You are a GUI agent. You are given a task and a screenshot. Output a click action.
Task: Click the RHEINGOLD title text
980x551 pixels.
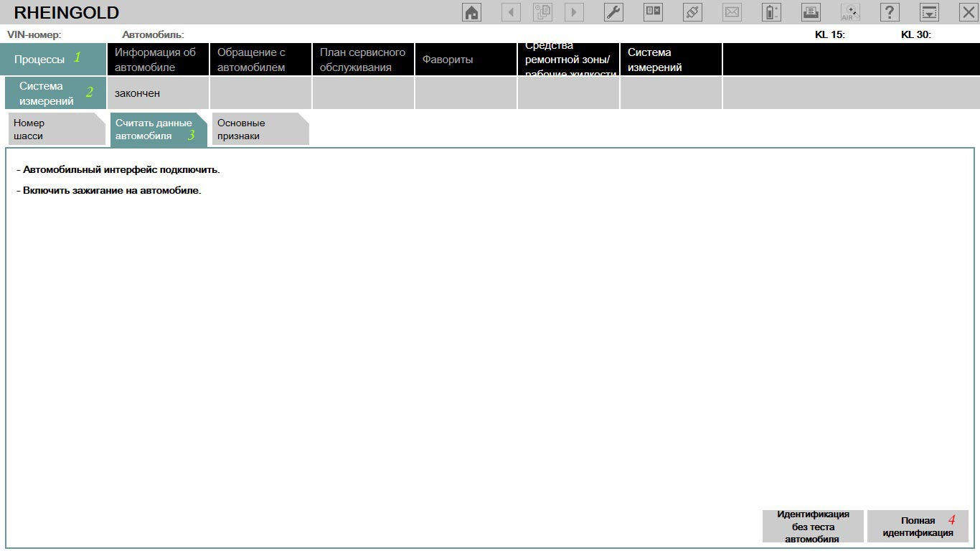point(67,13)
